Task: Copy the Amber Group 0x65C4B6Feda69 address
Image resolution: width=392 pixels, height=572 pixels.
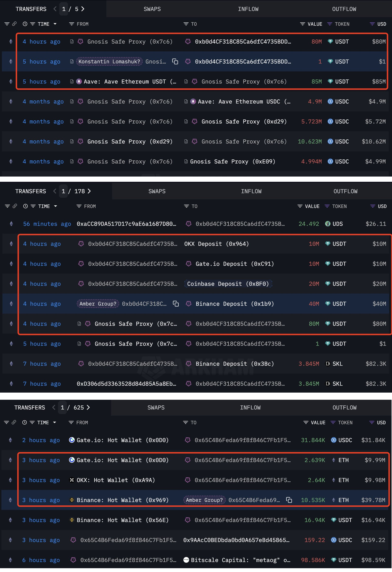Action: pos(289,500)
